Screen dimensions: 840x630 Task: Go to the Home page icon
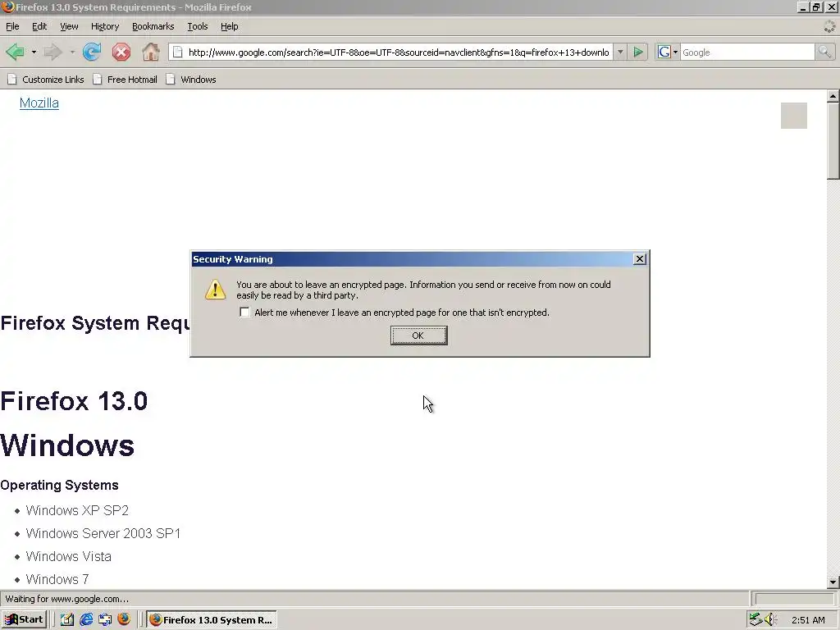coord(151,52)
